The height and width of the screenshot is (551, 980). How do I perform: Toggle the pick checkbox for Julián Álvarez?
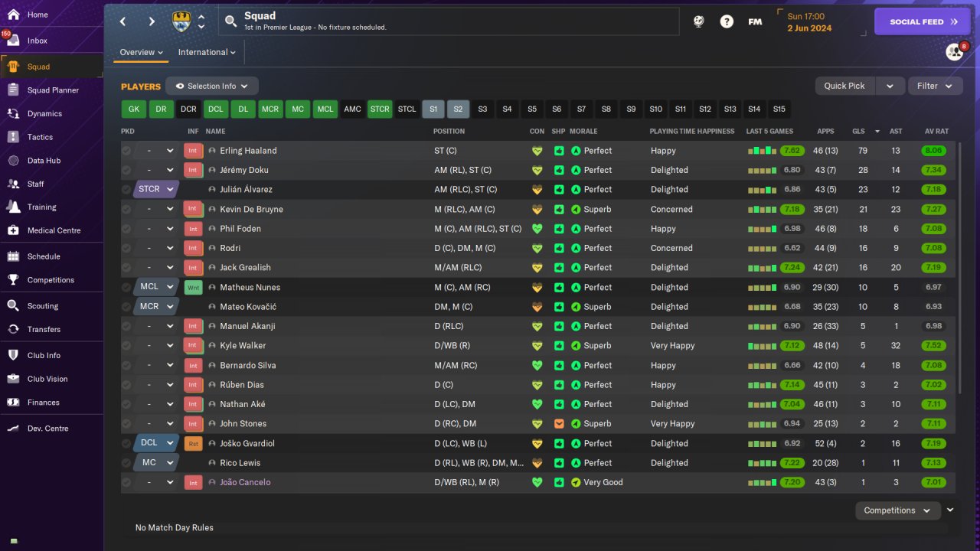[x=126, y=190]
